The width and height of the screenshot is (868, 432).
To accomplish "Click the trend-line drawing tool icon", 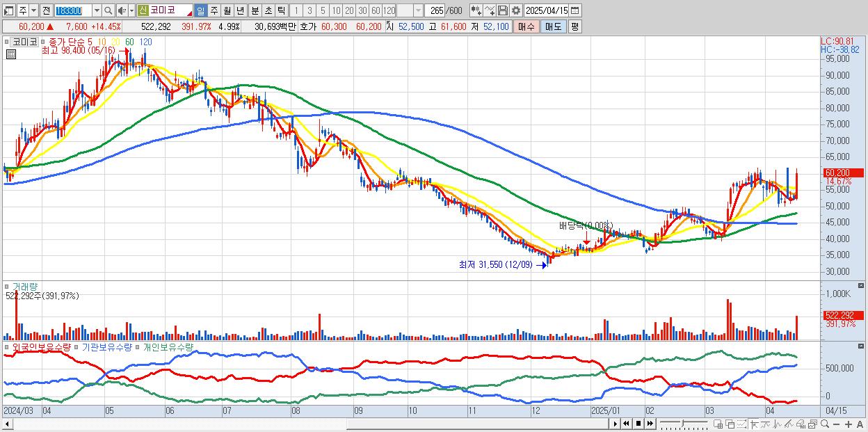I will (x=490, y=10).
